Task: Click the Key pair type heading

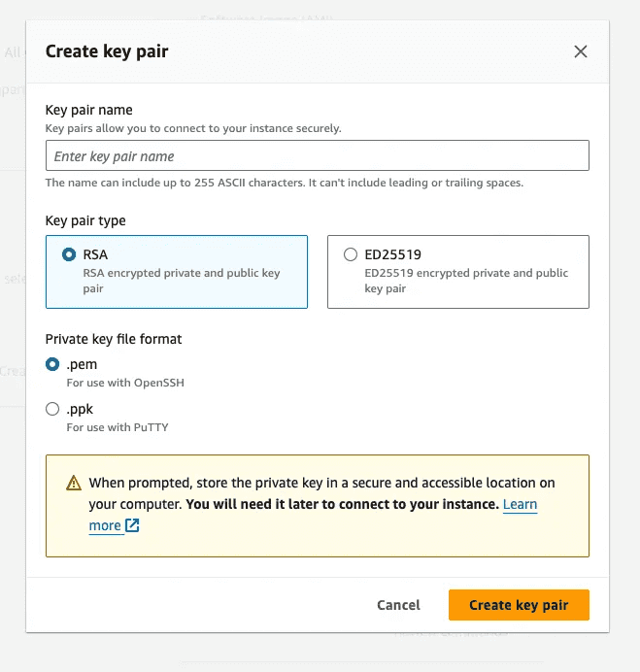Action: coord(85,220)
